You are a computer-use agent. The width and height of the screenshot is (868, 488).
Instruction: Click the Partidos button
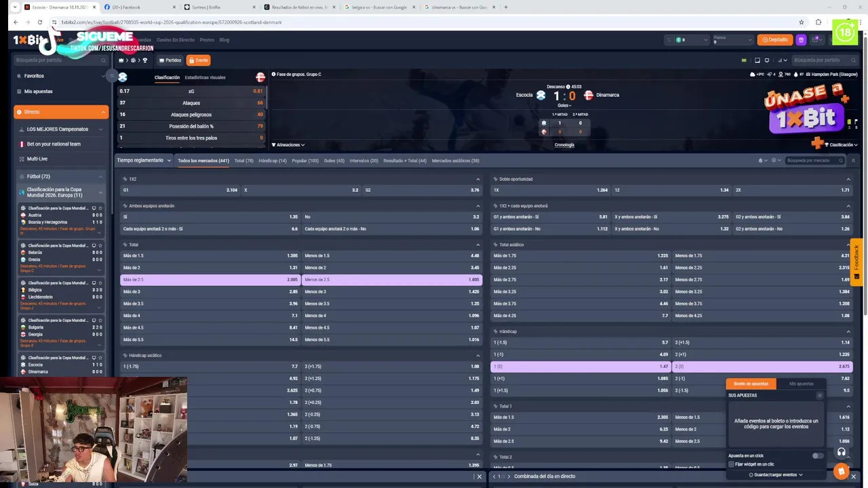coord(170,60)
